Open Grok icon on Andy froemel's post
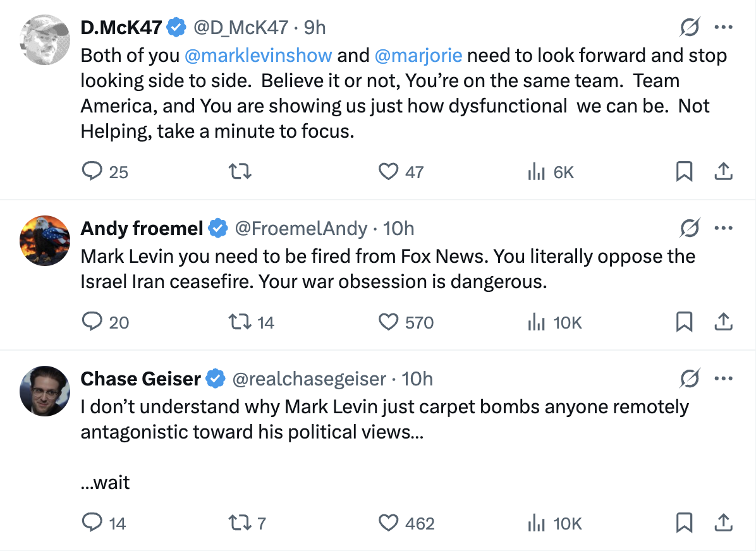 pyautogui.click(x=690, y=228)
